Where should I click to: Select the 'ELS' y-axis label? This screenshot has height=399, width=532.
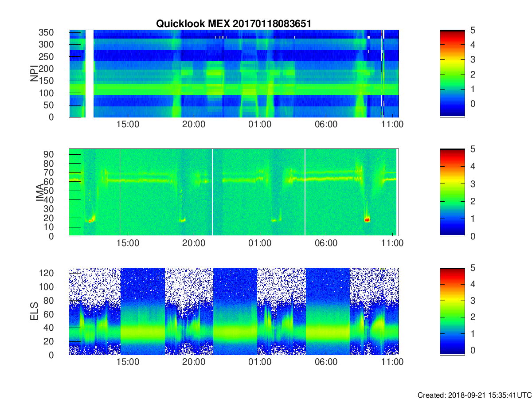pyautogui.click(x=34, y=312)
